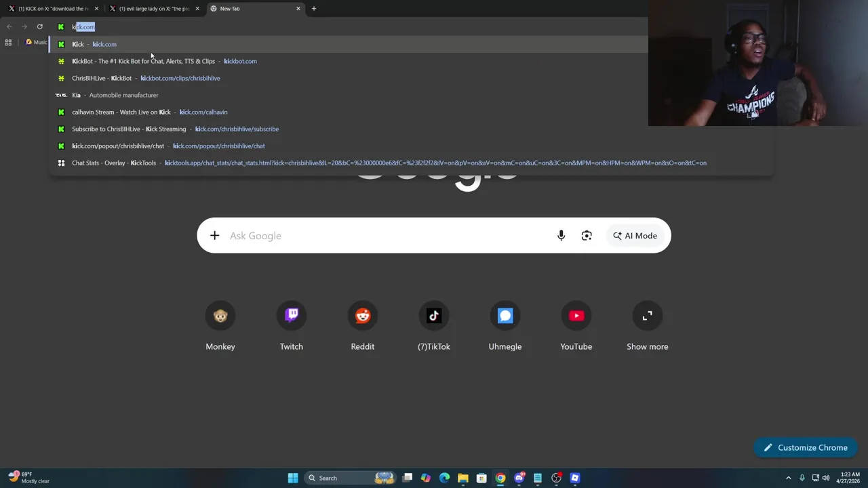Choose kick.com/popout/chrisbihlive/chat suggestion
Viewport: 868px width, 488px height.
coord(411,146)
